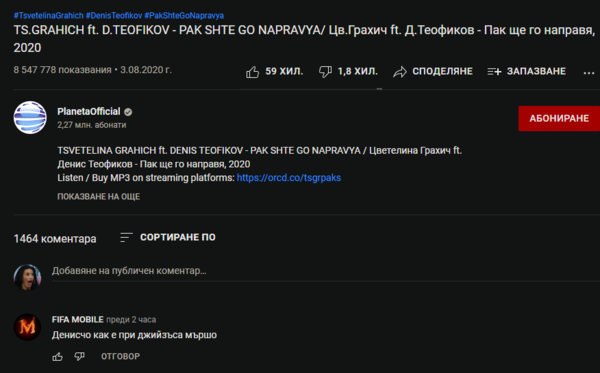
Task: Click the 1464 коментара count text
Action: (55, 239)
